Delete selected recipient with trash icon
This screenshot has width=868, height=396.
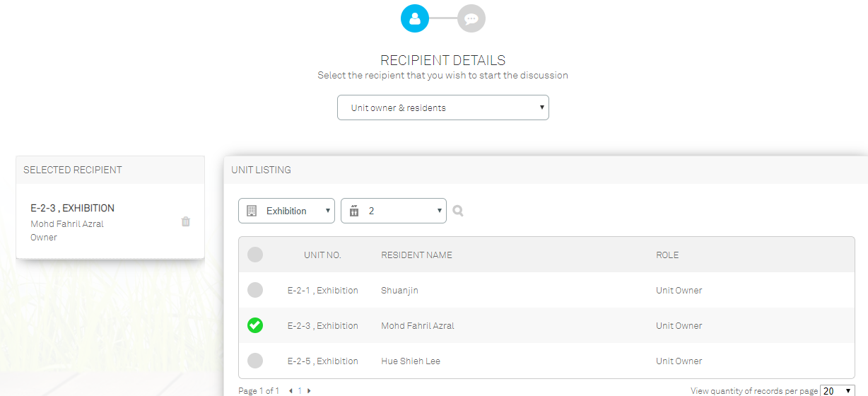point(186,221)
